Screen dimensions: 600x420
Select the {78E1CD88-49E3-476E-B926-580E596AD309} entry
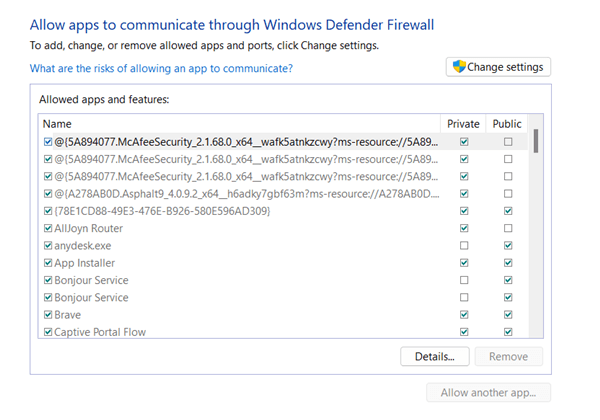pyautogui.click(x=162, y=211)
